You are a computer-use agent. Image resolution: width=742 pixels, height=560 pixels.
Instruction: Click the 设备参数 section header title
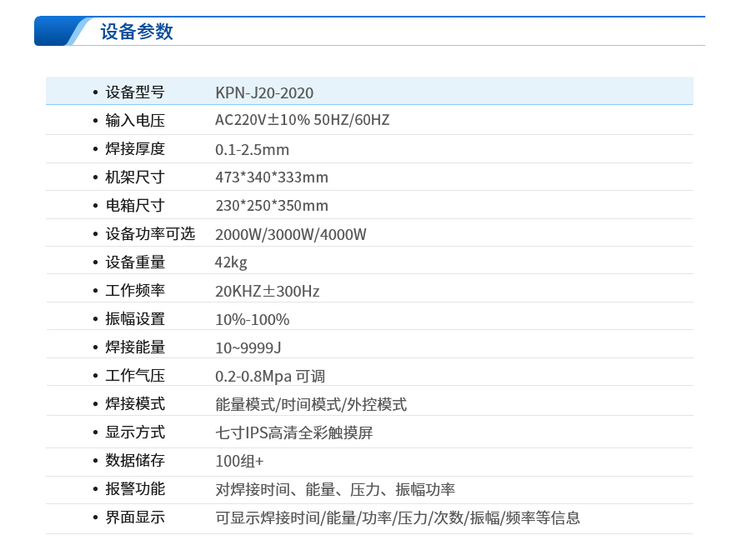(x=137, y=32)
